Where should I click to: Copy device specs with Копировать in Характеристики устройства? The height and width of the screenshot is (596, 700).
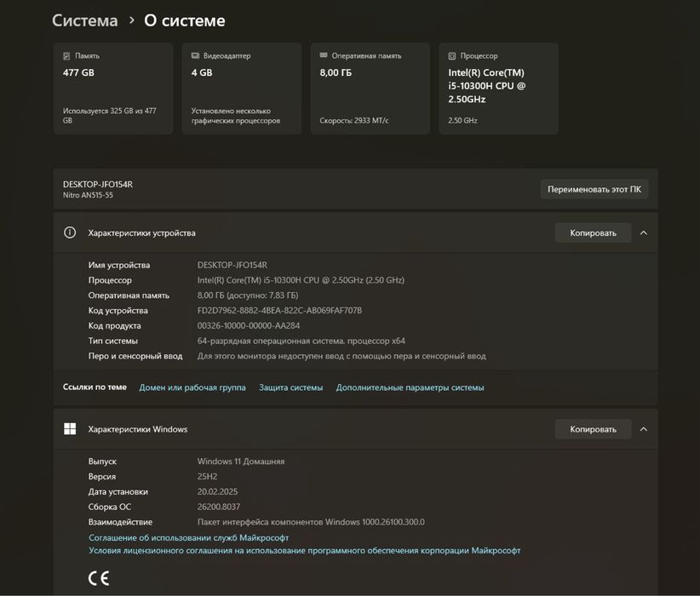(x=593, y=233)
